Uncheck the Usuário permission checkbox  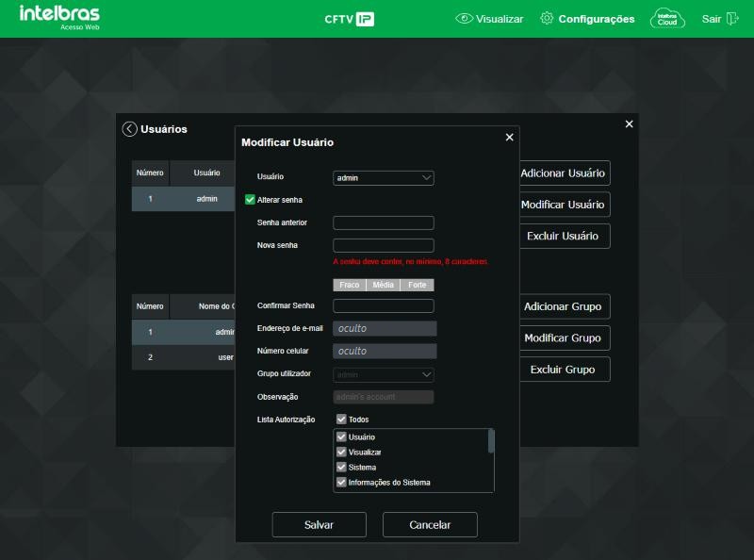pyautogui.click(x=341, y=436)
